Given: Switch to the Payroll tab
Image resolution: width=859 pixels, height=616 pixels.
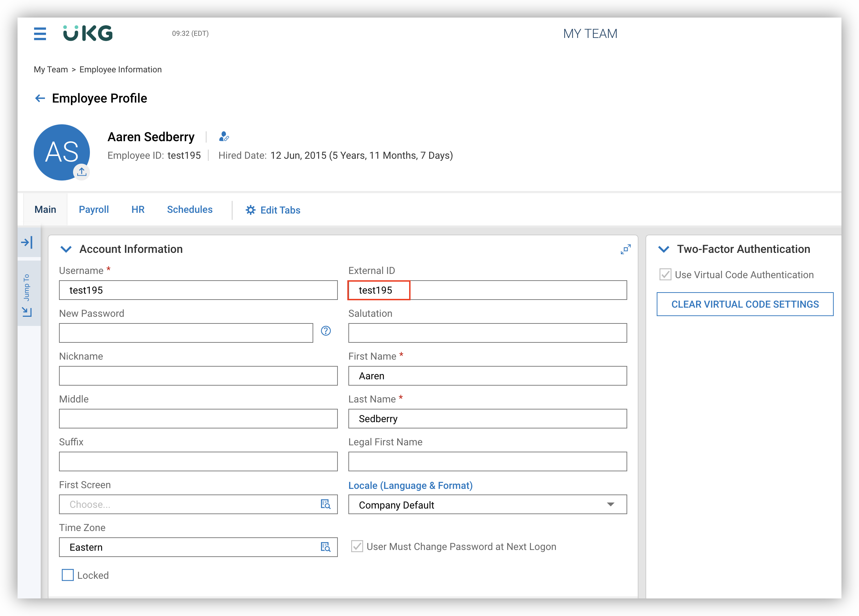Looking at the screenshot, I should coord(93,210).
